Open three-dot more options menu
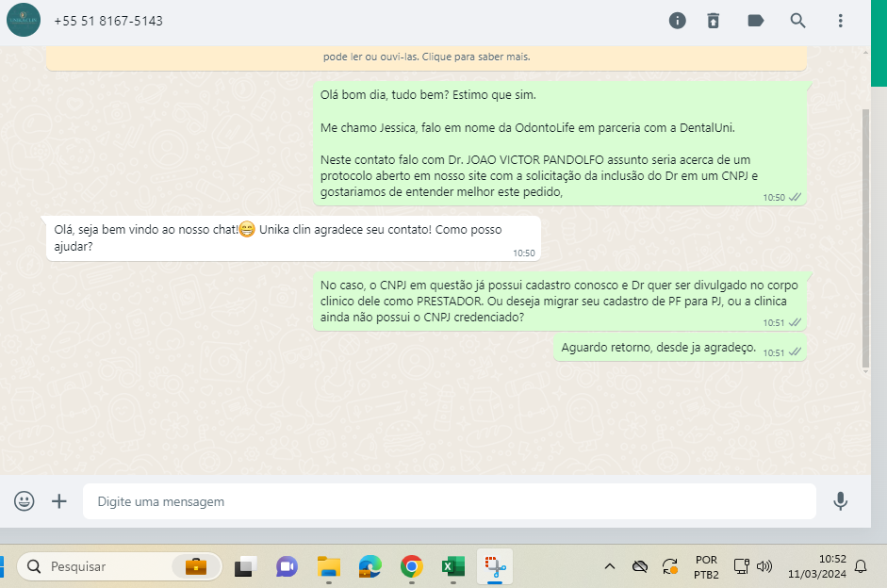 click(x=840, y=21)
